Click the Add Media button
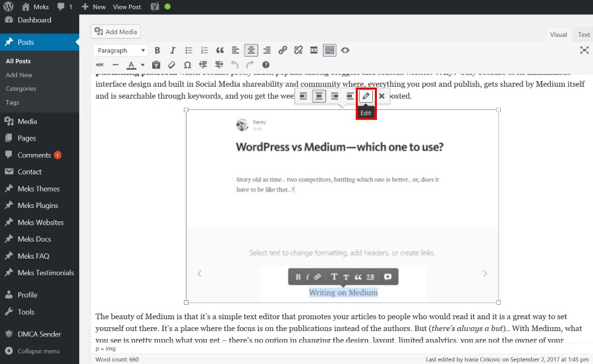 pos(116,32)
